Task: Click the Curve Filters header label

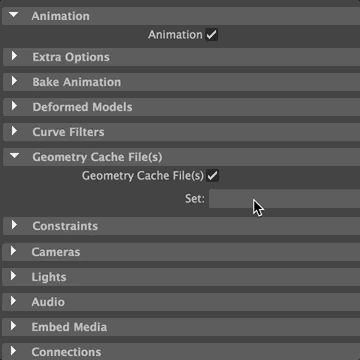Action: (x=68, y=132)
